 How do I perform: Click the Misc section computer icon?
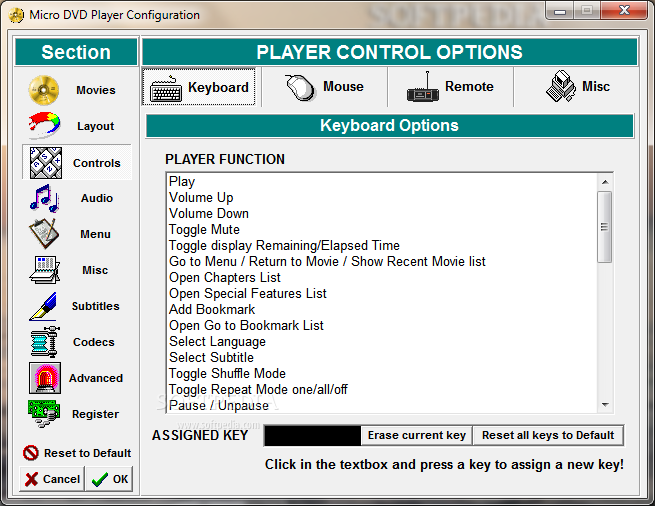click(45, 270)
